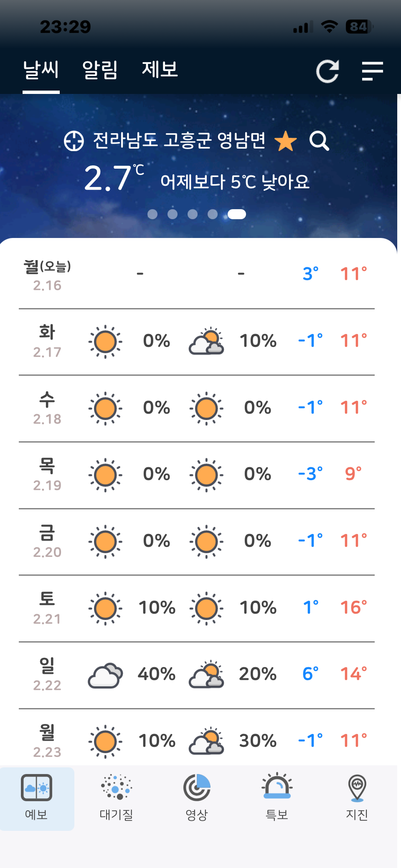Viewport: 401px width, 868px height.
Task: Open the hamburger menu icon
Action: [x=372, y=71]
